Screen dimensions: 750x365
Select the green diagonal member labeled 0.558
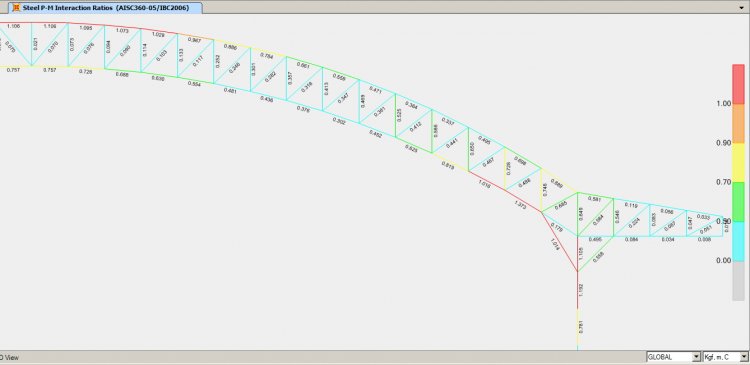596,254
